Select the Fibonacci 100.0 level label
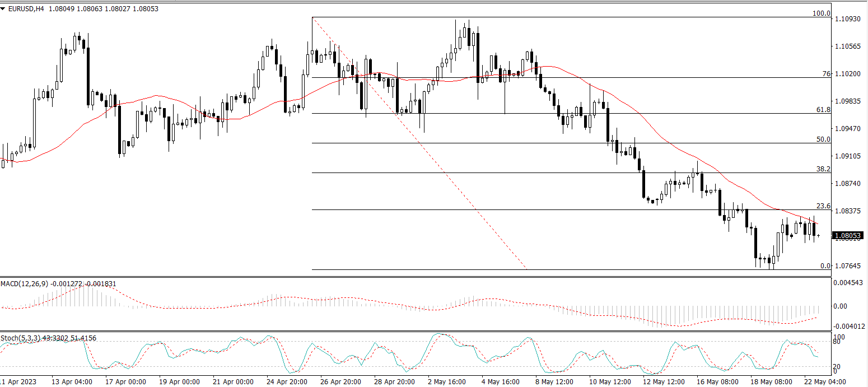This screenshot has width=868, height=387. pos(822,13)
